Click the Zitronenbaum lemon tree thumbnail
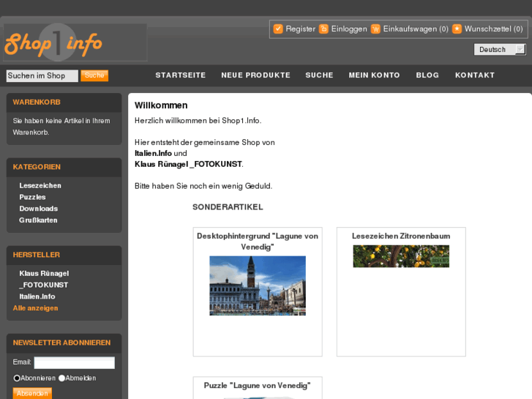 pos(401,256)
